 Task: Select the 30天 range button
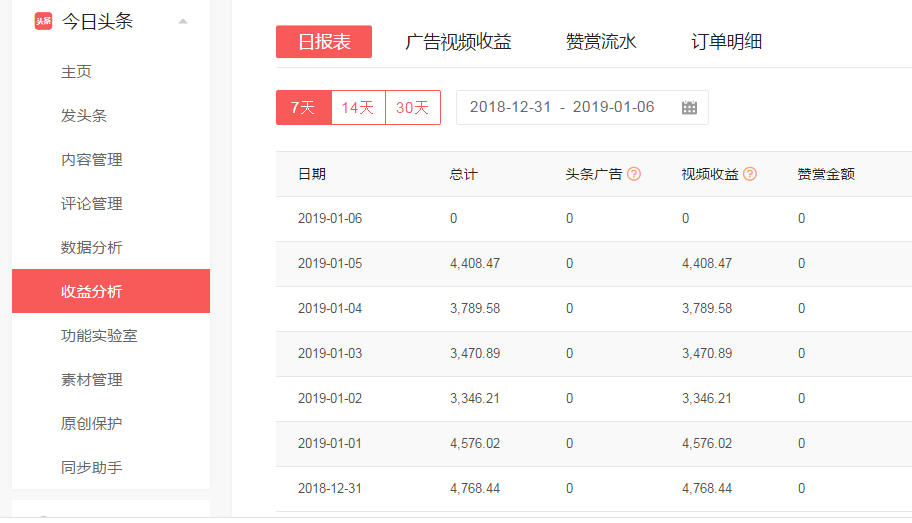click(x=412, y=108)
